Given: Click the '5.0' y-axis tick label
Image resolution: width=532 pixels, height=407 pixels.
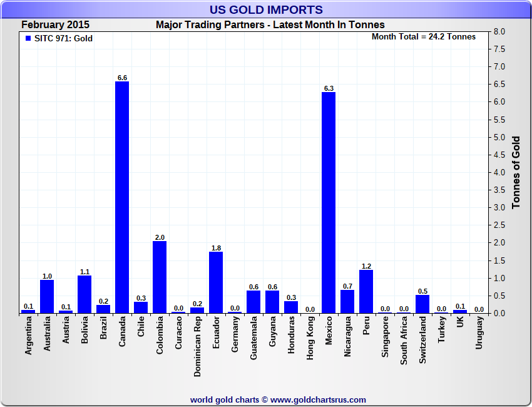Looking at the screenshot, I should click(499, 138).
